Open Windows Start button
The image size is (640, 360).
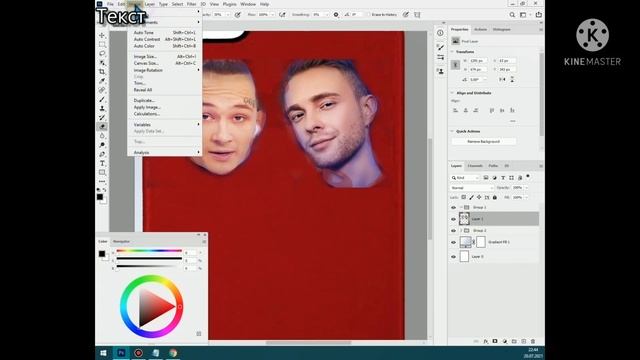tap(103, 353)
